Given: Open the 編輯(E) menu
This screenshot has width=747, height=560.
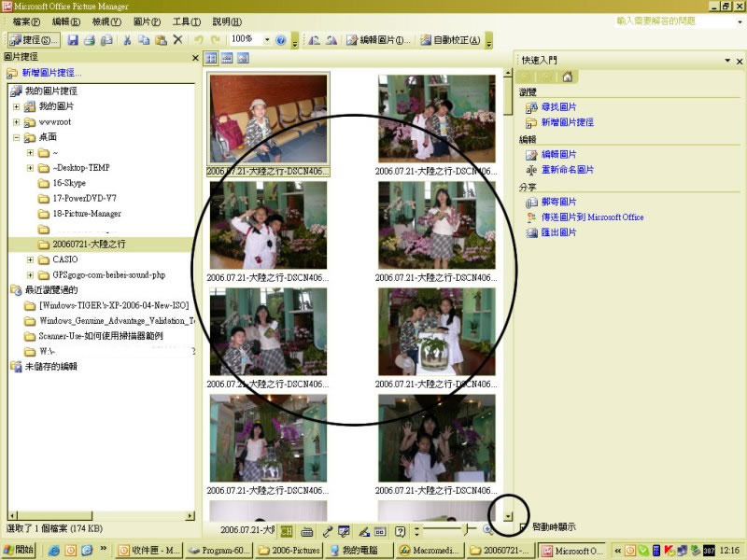Looking at the screenshot, I should pos(66,21).
